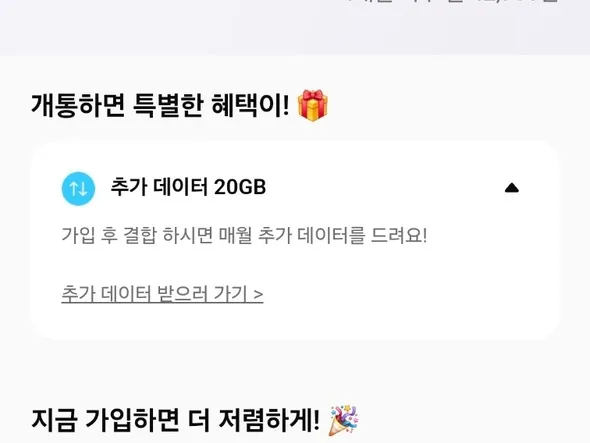The image size is (590, 443).
Task: Open the 추가 데이터 받으러 가기 link
Action: coord(162,294)
